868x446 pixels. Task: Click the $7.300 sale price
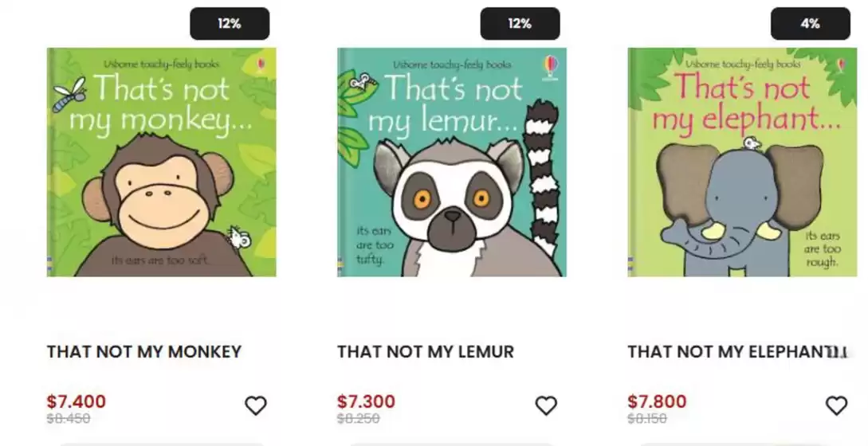pos(367,401)
